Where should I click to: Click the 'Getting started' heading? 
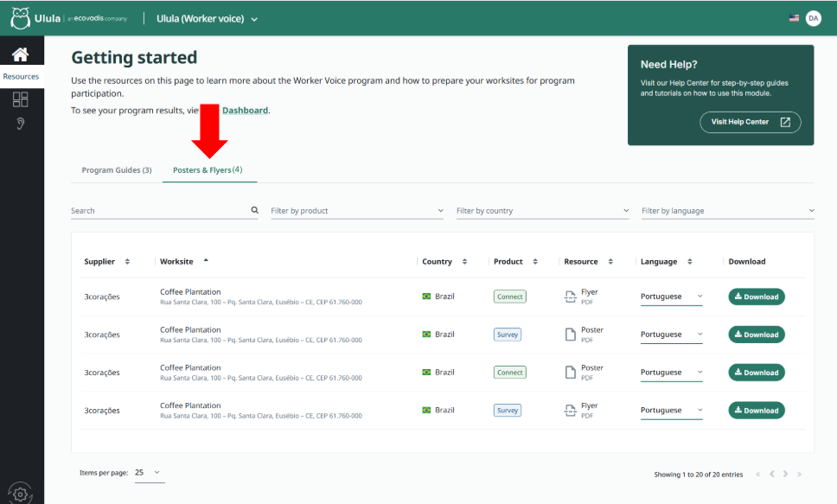134,58
